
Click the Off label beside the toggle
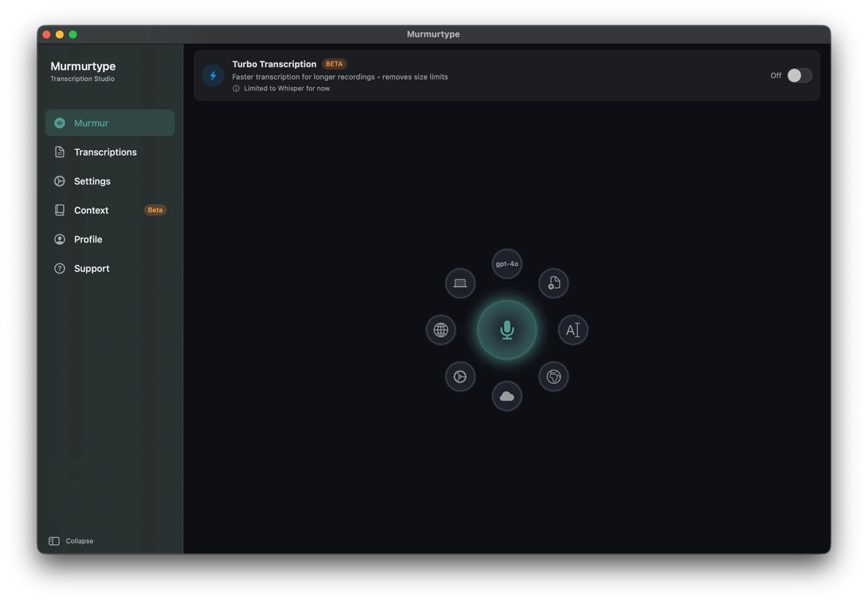pyautogui.click(x=776, y=75)
